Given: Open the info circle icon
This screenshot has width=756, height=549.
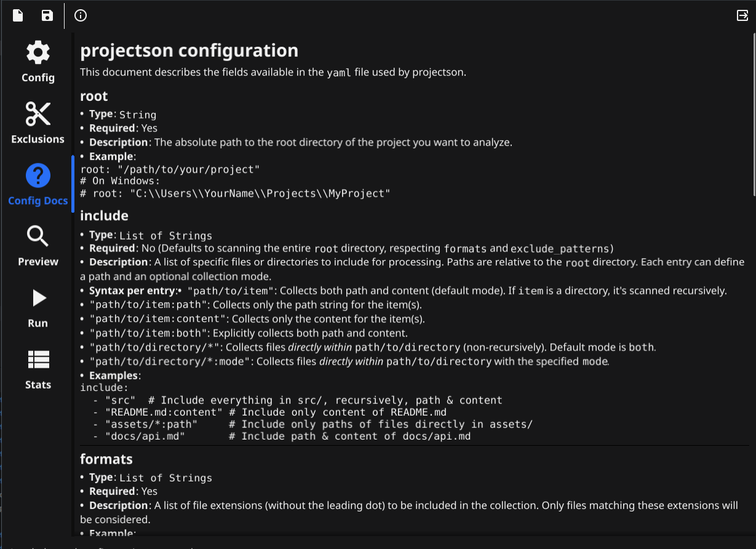Looking at the screenshot, I should tap(80, 15).
